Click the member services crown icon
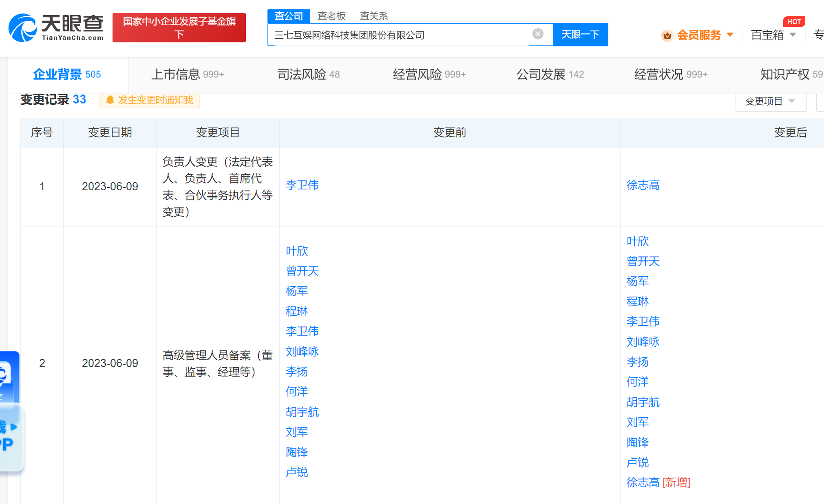824x504 pixels. (x=667, y=35)
